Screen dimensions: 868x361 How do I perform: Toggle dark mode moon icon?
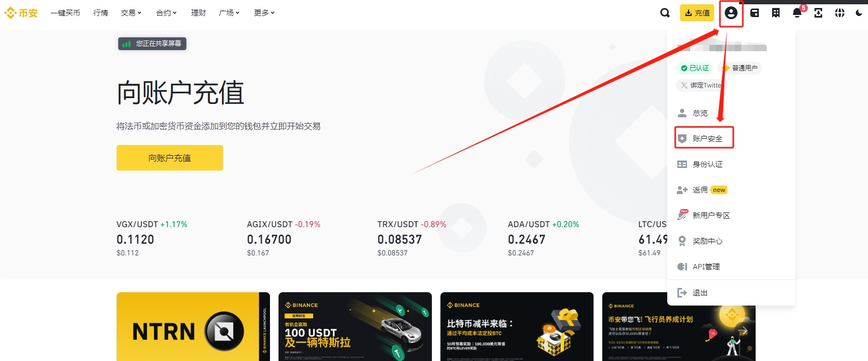point(859,13)
